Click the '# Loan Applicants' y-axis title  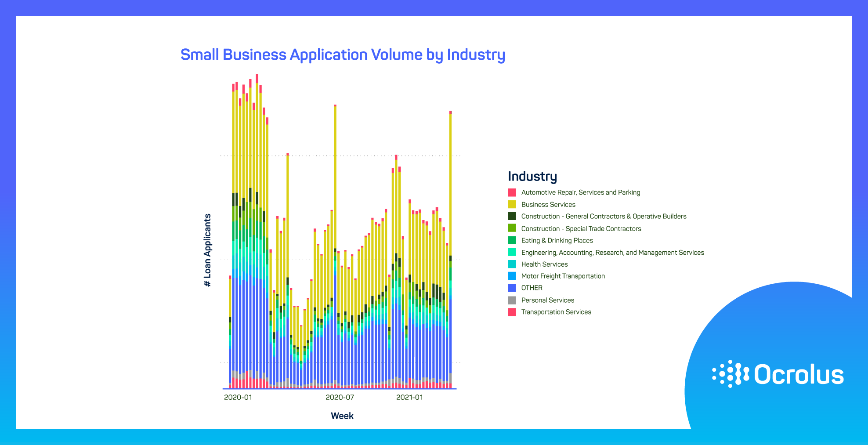coord(208,250)
